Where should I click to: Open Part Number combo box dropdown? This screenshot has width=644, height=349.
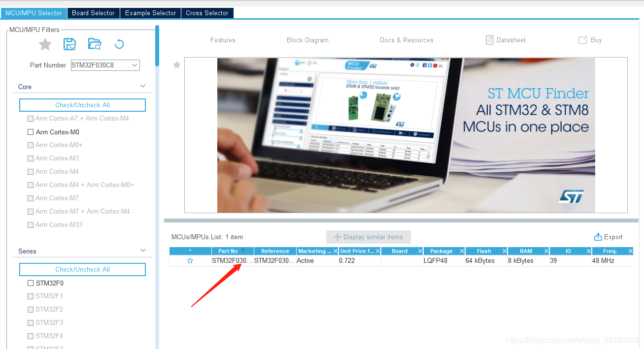click(x=135, y=65)
